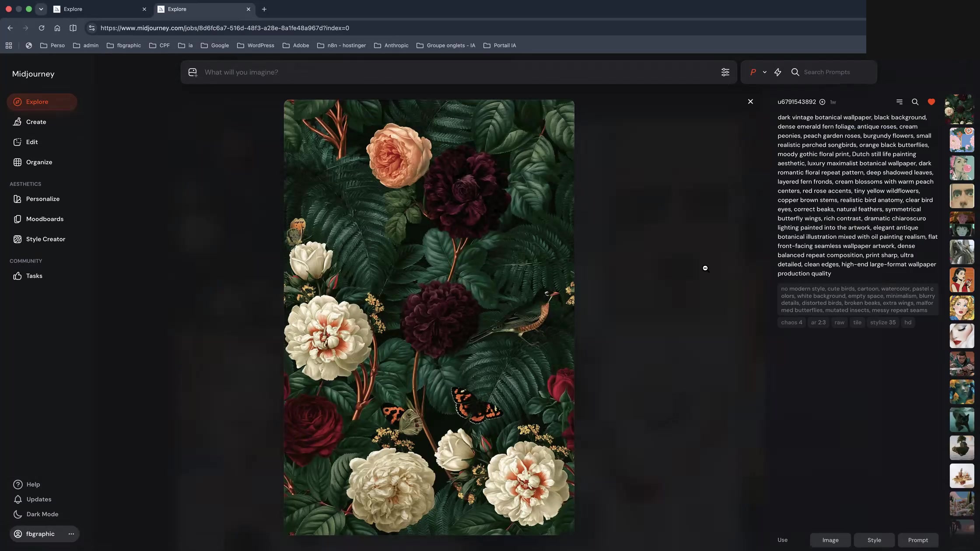Screen dimensions: 980x551
Task: Toggle the browser sidebar panel icon
Action: 73,28
